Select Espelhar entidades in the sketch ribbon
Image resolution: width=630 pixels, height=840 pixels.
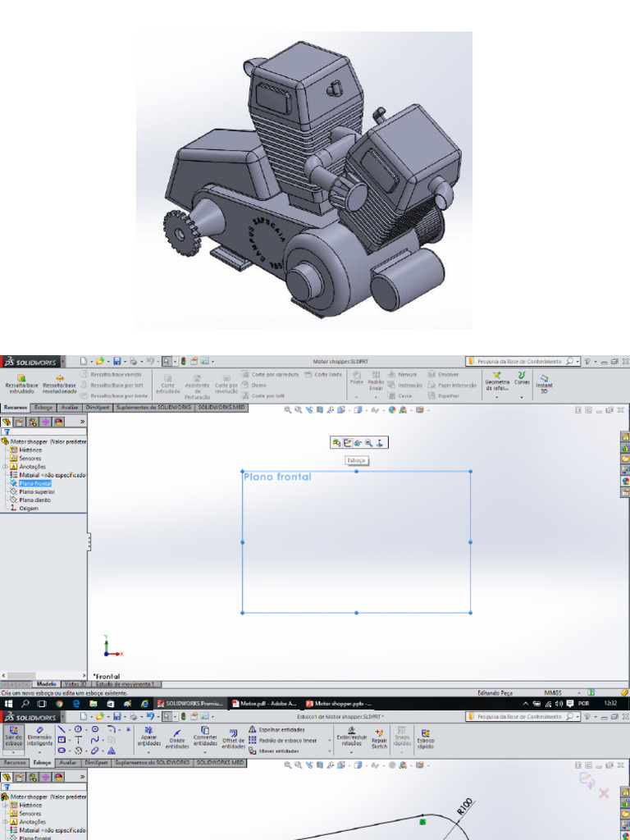pos(277,729)
